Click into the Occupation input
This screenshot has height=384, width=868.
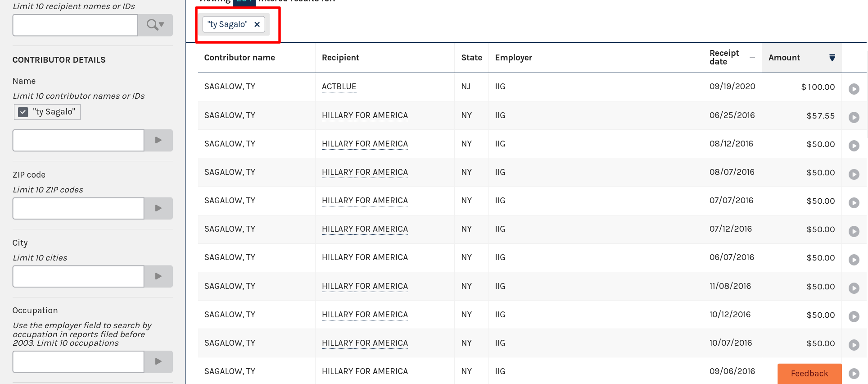click(78, 361)
